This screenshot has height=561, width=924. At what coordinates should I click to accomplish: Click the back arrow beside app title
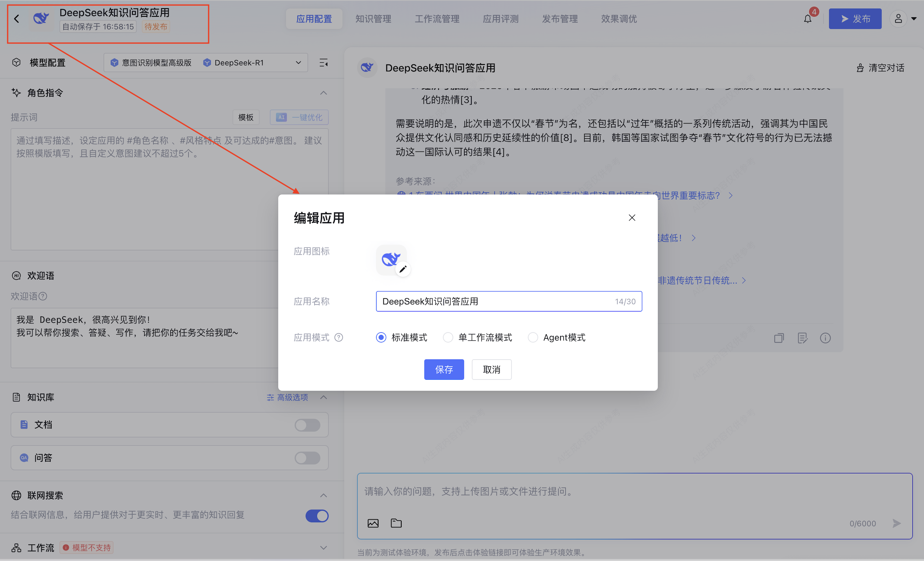pyautogui.click(x=16, y=19)
